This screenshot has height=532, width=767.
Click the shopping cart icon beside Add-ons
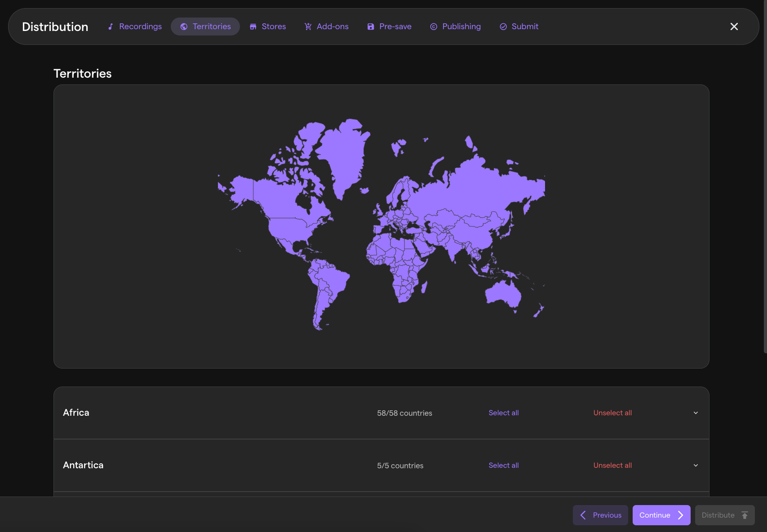[308, 26]
